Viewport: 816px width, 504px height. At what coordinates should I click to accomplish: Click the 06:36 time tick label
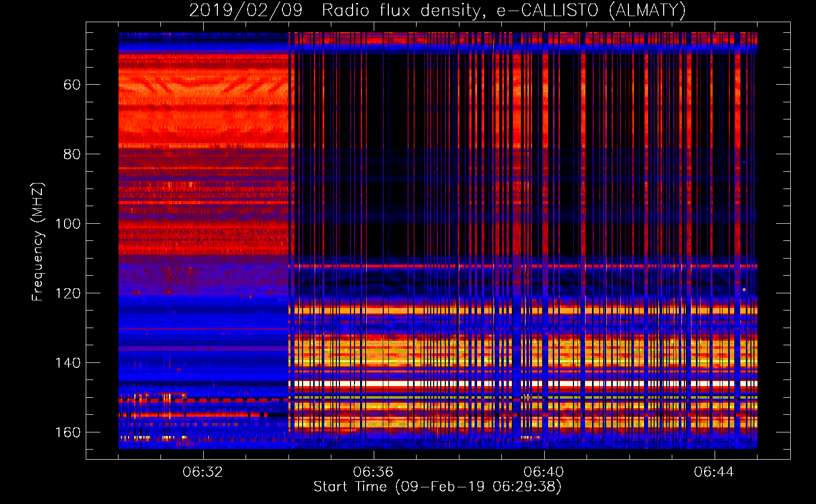pos(373,472)
